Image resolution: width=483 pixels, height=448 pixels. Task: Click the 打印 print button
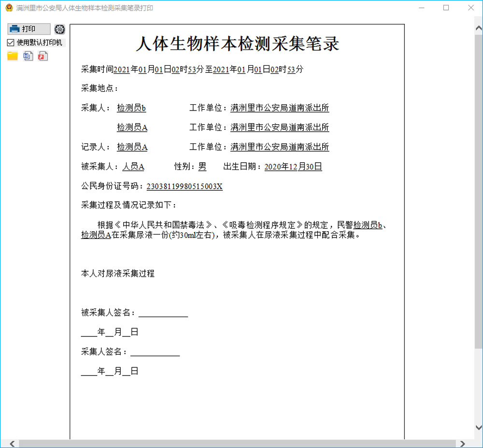tap(28, 29)
